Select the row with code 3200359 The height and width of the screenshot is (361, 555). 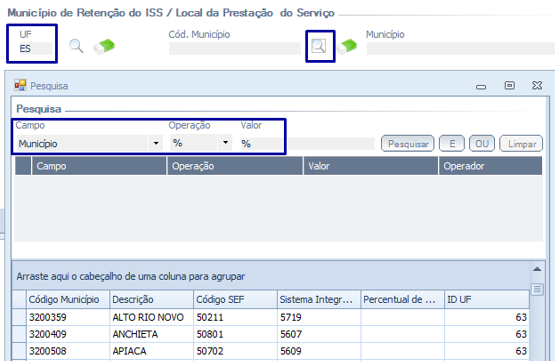point(68,317)
